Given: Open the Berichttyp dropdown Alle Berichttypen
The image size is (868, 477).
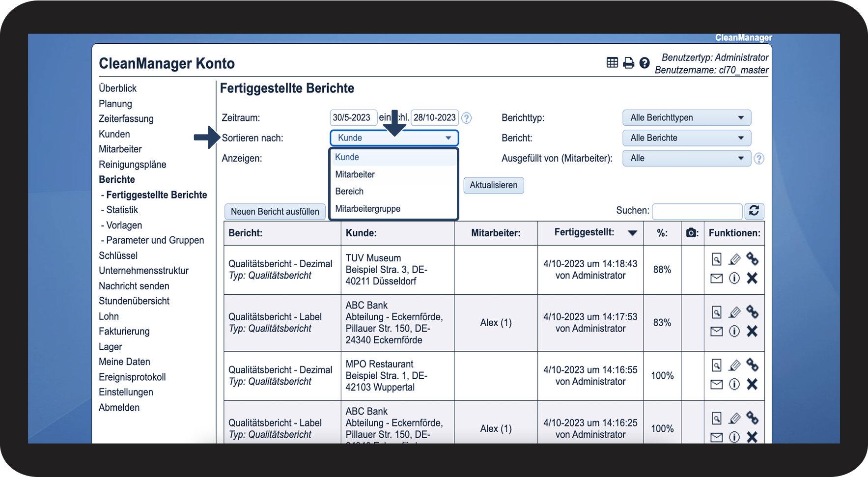Looking at the screenshot, I should pyautogui.click(x=687, y=118).
